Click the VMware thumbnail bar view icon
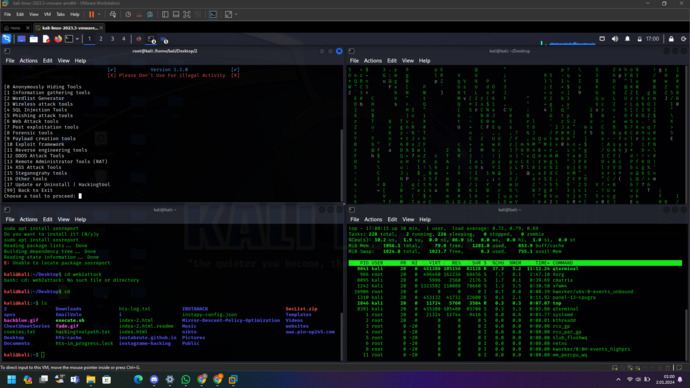The height and width of the screenshot is (388, 690). pyautogui.click(x=176, y=15)
